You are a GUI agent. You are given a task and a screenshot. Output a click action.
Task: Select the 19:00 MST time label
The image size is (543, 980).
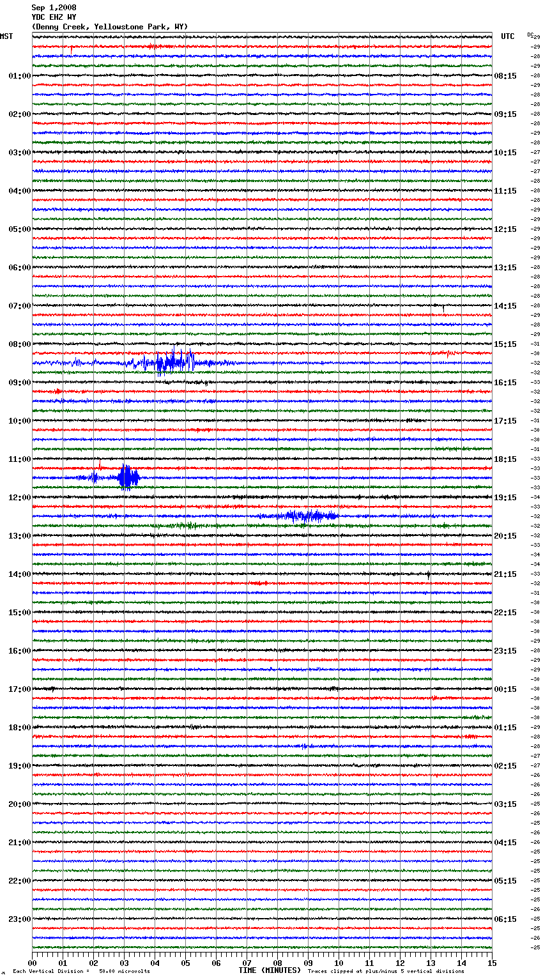coord(20,766)
